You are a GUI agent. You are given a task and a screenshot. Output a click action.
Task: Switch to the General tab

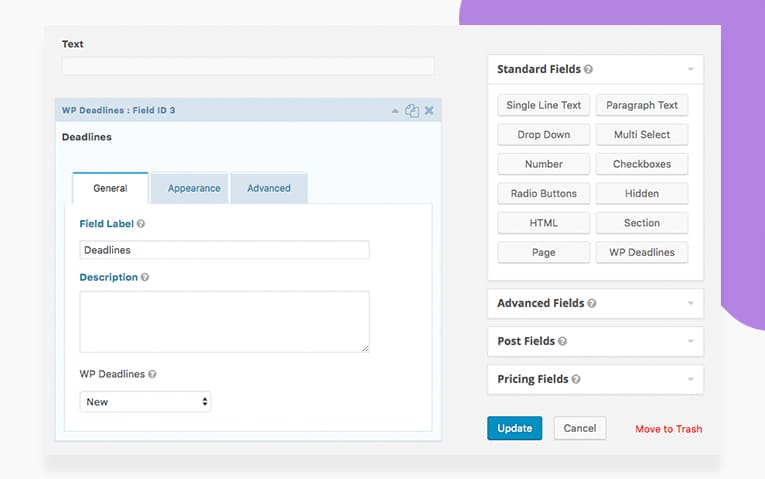110,188
